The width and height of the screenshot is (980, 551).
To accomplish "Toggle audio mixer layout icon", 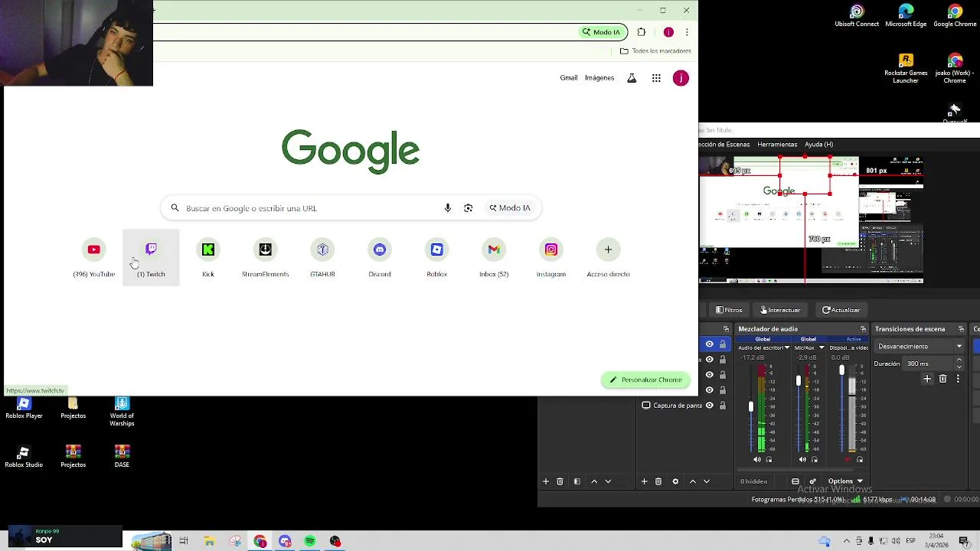I will pos(795,481).
